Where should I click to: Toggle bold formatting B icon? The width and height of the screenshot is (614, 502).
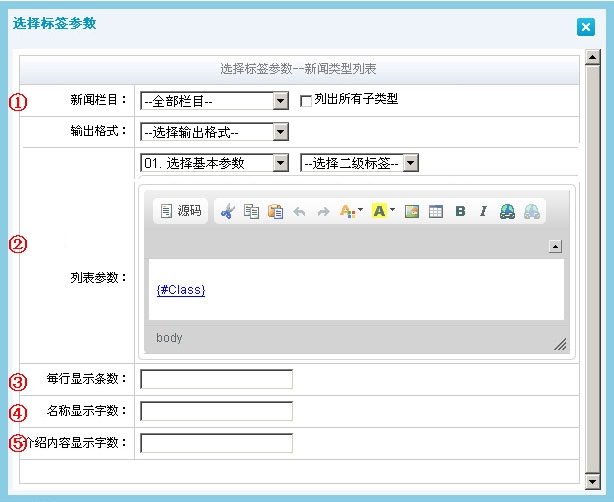(460, 211)
